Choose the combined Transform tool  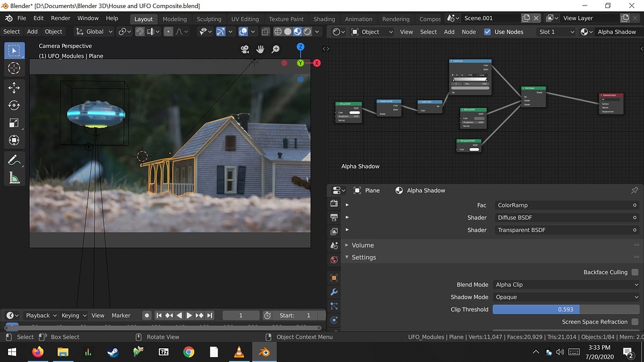click(x=14, y=141)
